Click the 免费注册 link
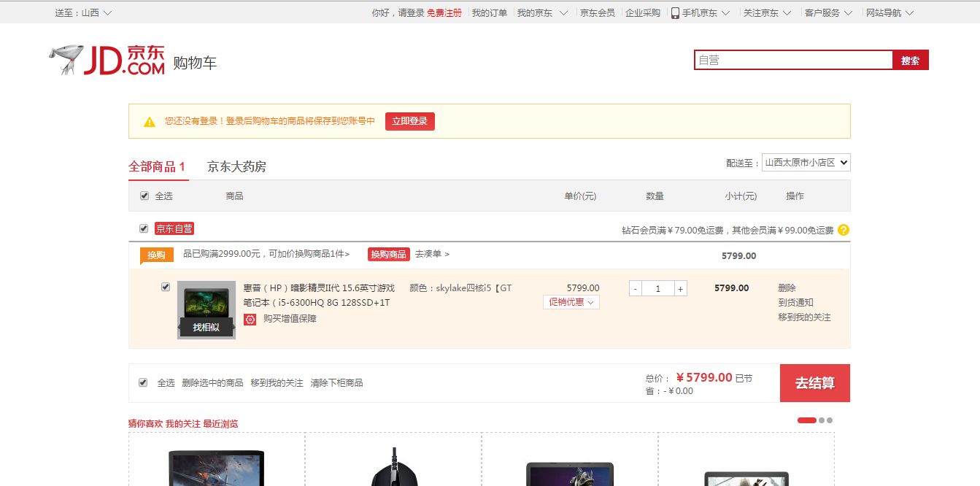Image resolution: width=980 pixels, height=486 pixels. pos(444,13)
